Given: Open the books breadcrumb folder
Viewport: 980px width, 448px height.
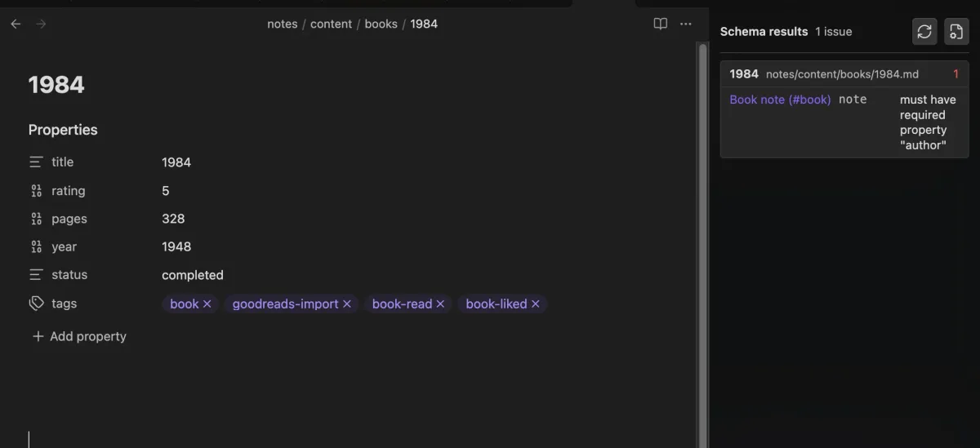Looking at the screenshot, I should (x=381, y=24).
